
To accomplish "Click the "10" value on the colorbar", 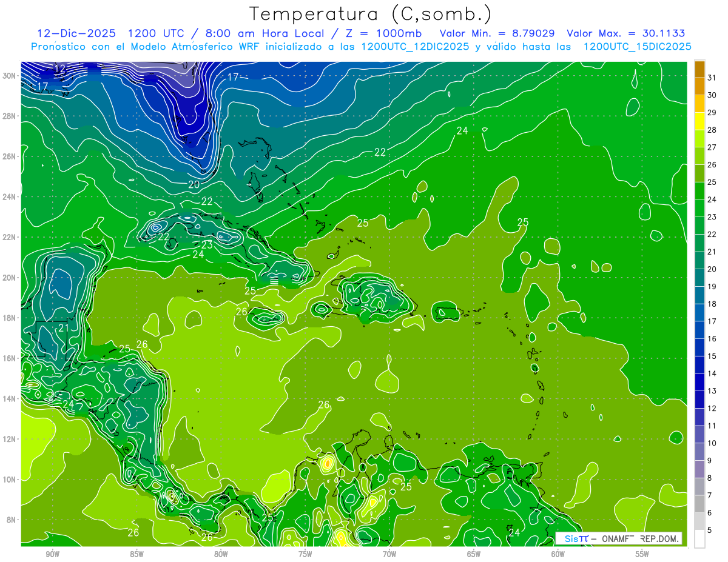I will point(712,443).
